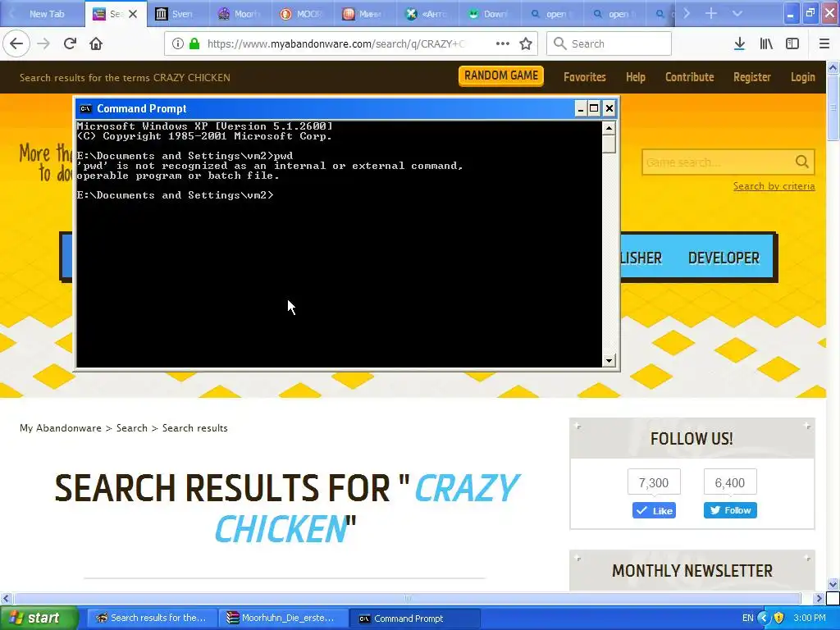The image size is (840, 630).
Task: Select the DEVELOPER tab
Action: pos(724,258)
